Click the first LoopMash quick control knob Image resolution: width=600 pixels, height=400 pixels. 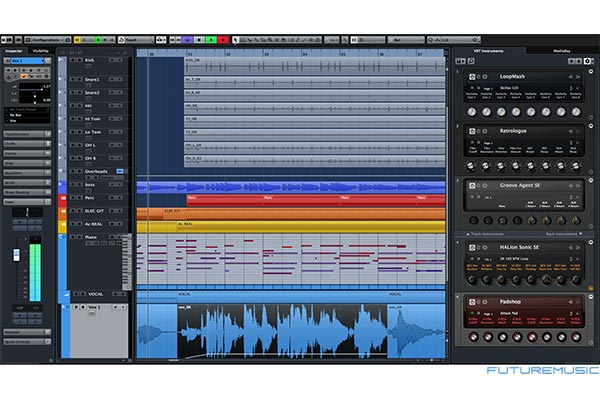[472, 112]
